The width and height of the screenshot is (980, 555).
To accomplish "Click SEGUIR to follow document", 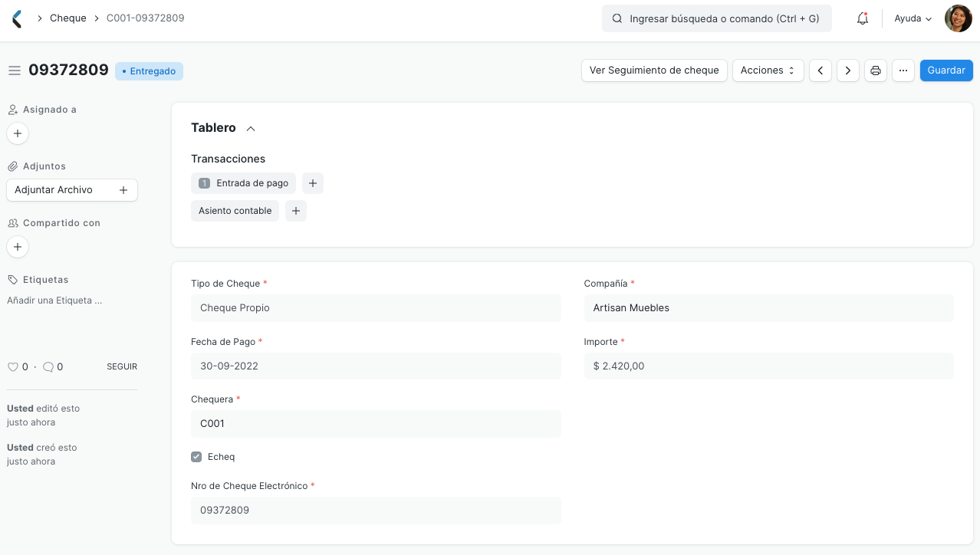I will pos(122,367).
